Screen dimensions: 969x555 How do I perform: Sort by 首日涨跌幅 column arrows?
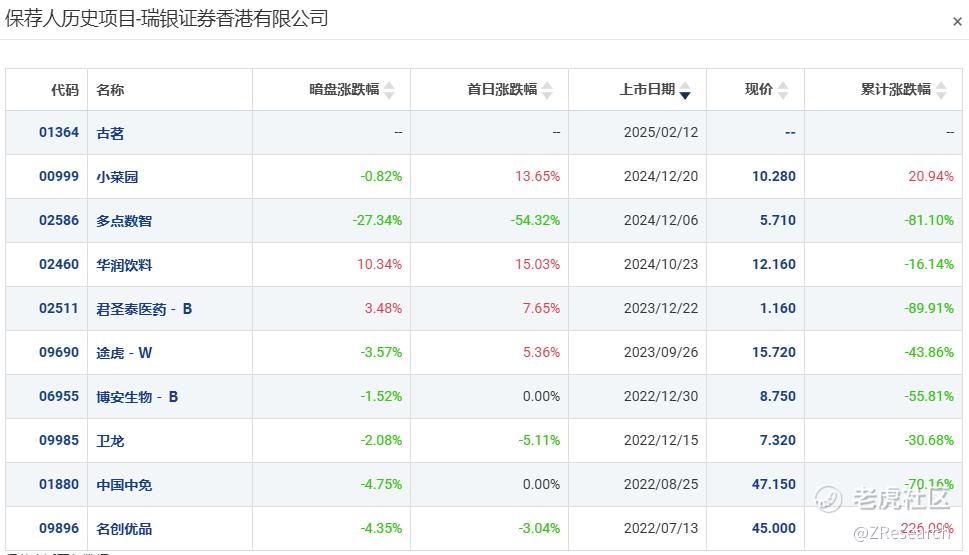pyautogui.click(x=547, y=90)
